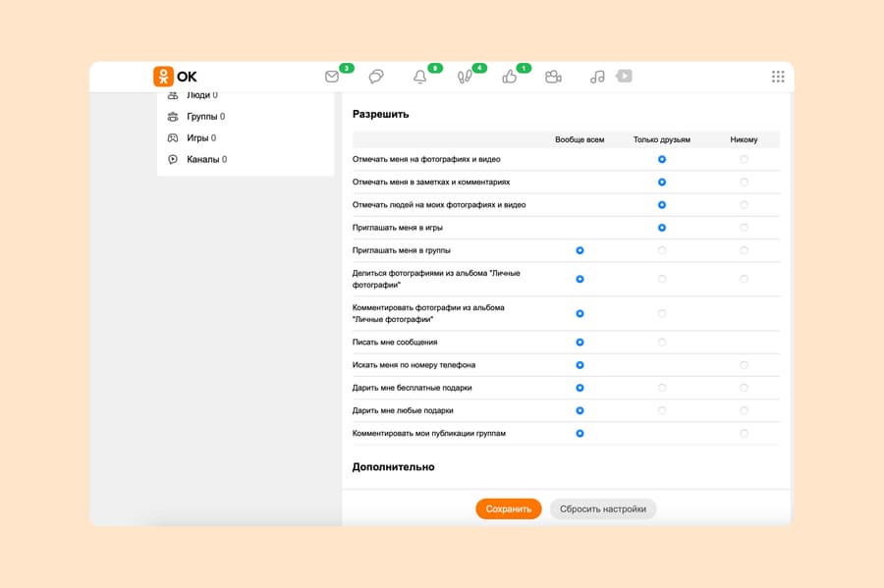This screenshot has width=884, height=588.
Task: Click the Приглашать меня в игры label
Action: tap(398, 228)
